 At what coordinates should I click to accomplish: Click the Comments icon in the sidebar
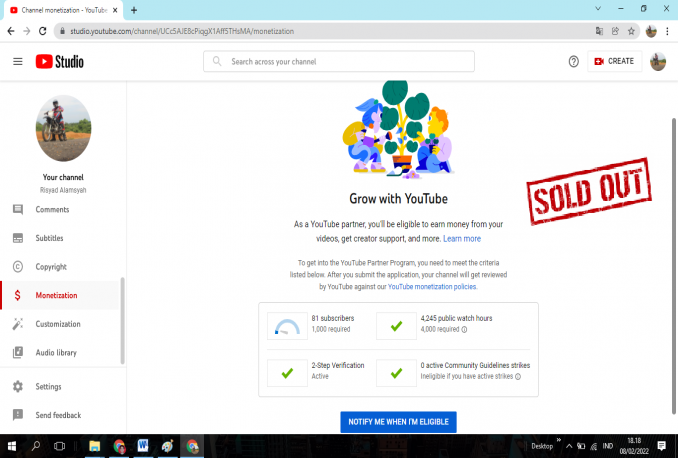[17, 210]
